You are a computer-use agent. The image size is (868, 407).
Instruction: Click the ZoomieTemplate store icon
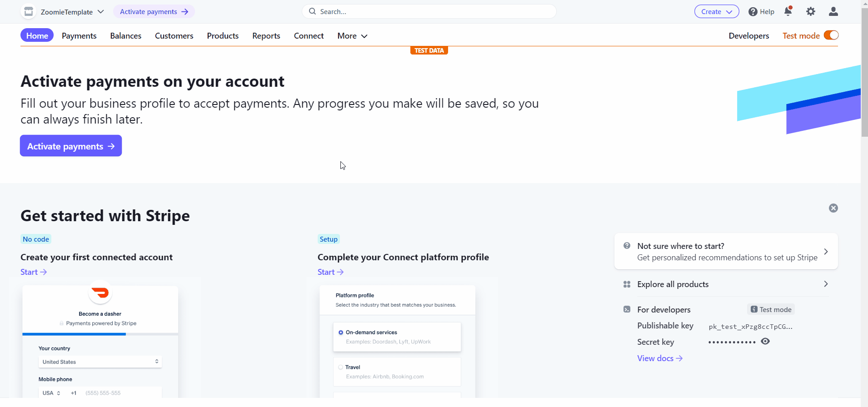coord(29,12)
